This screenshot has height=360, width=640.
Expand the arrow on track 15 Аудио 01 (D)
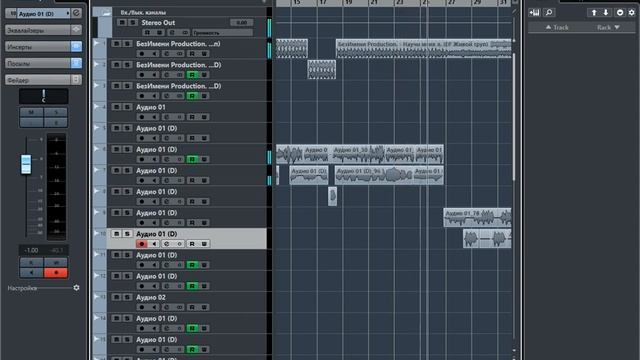pos(96,339)
